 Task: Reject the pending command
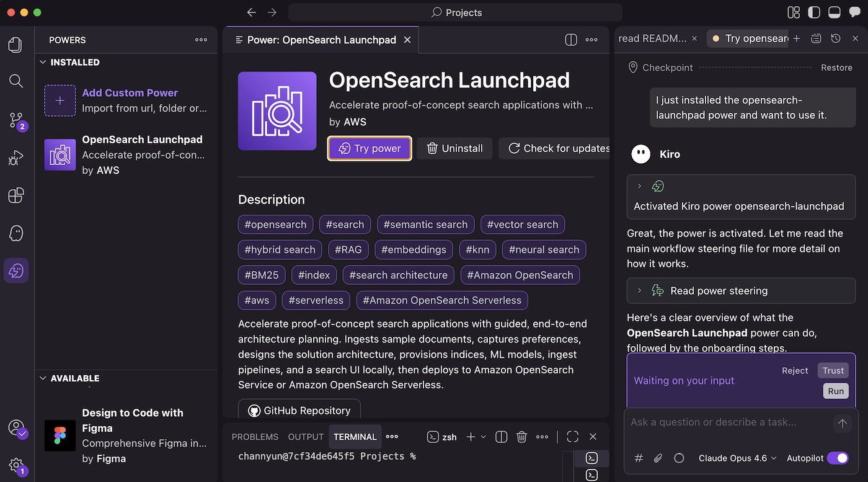tap(795, 370)
